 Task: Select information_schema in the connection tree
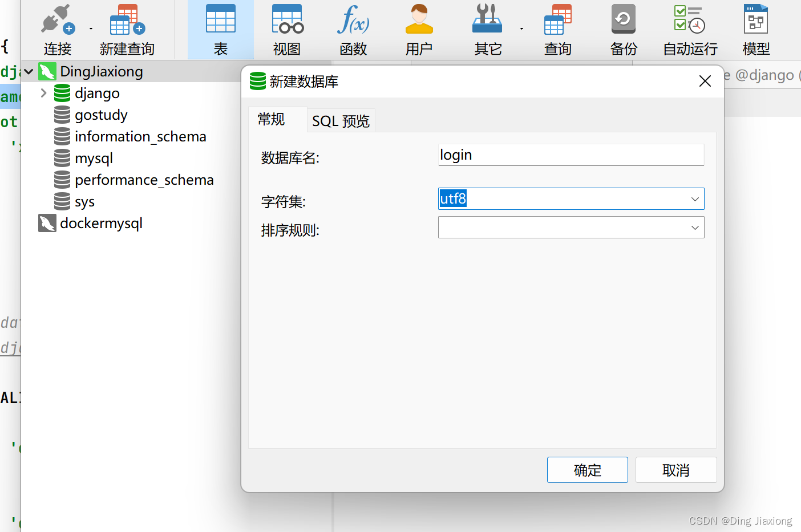140,137
